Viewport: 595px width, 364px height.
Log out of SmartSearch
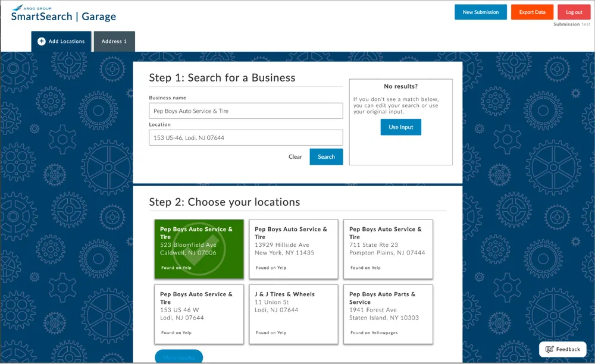point(574,12)
